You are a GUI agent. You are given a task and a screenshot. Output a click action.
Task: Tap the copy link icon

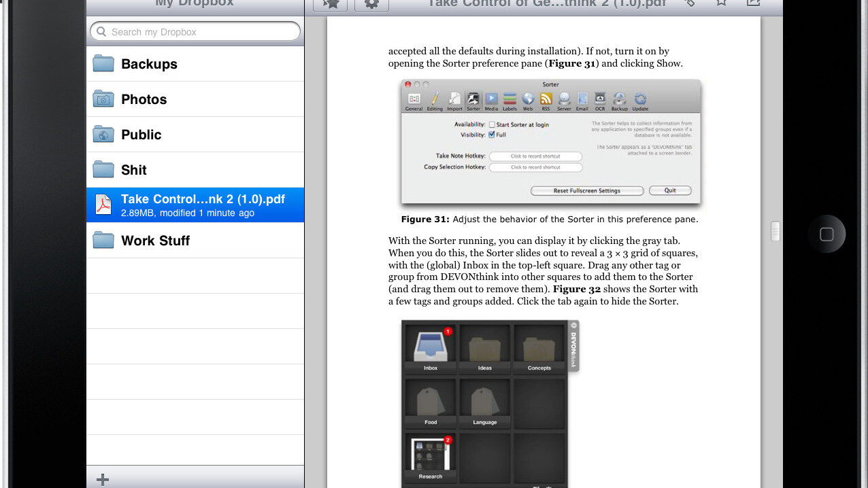(689, 3)
